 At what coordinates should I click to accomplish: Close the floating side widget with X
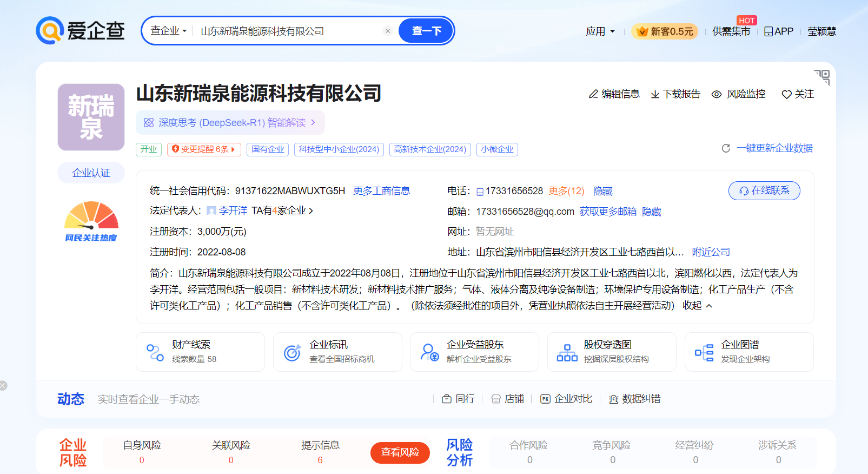[3, 385]
